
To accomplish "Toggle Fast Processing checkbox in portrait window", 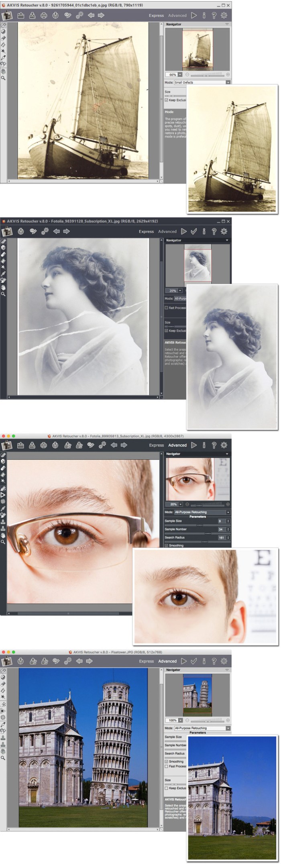I will click(167, 308).
